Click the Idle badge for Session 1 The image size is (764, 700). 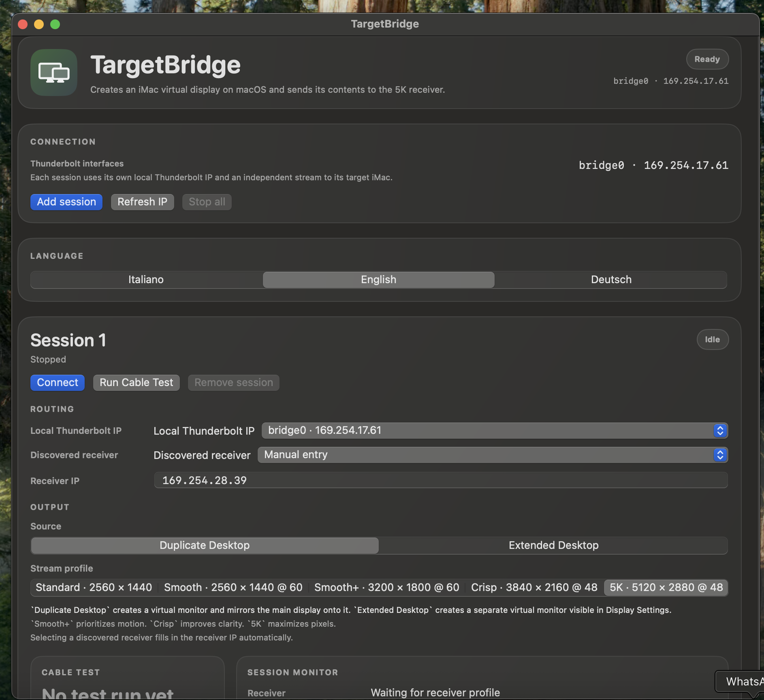click(x=713, y=339)
